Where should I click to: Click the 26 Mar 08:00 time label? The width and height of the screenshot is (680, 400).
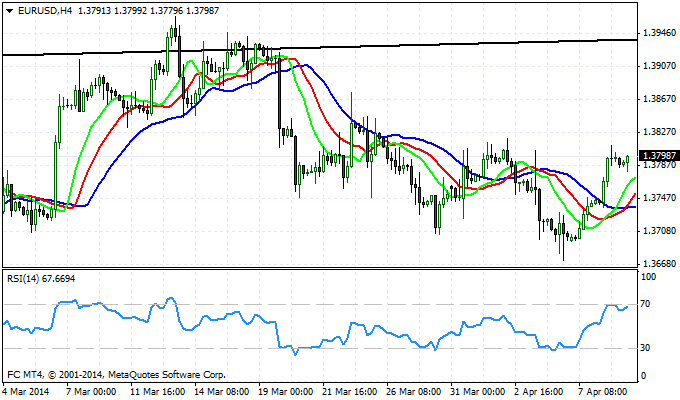tap(415, 392)
